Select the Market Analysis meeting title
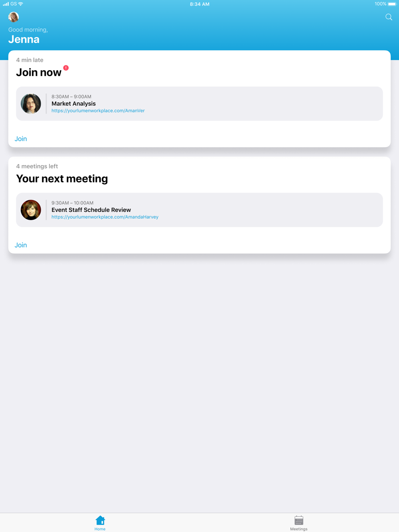Screen dimensions: 399x532 [73, 104]
